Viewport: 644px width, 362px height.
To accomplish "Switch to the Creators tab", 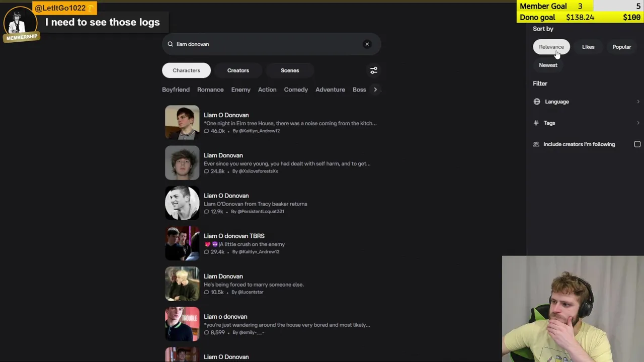I will coord(238,70).
